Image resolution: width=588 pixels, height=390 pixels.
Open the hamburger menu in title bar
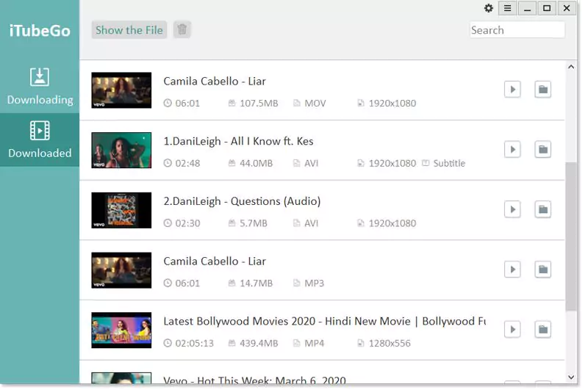pyautogui.click(x=507, y=8)
